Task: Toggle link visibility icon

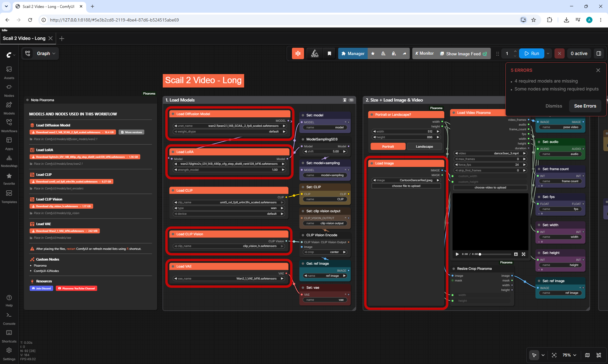Action: 599,355
